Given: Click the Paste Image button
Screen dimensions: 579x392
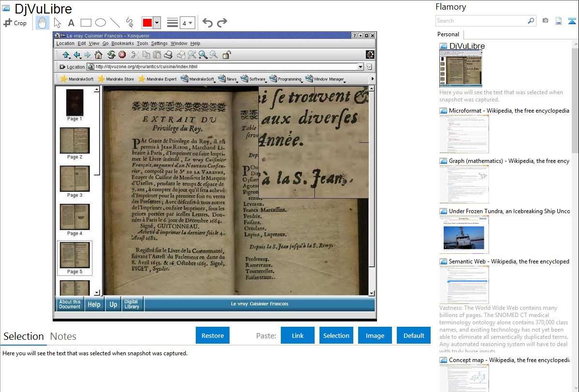Looking at the screenshot, I should click(x=375, y=335).
